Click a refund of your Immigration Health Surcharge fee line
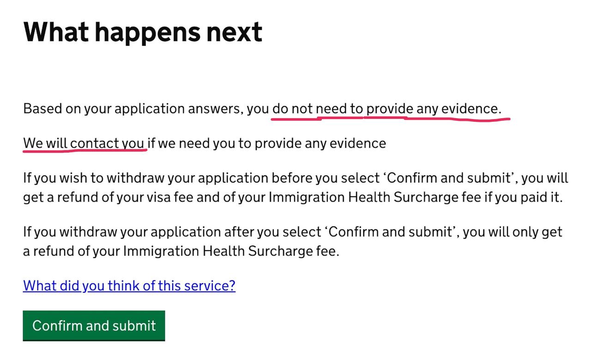 point(181,251)
